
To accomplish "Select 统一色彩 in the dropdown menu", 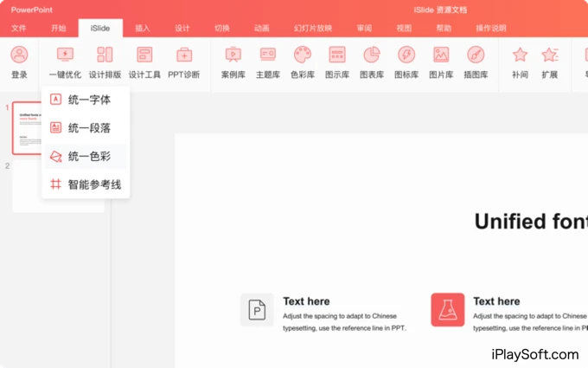I will [86, 156].
